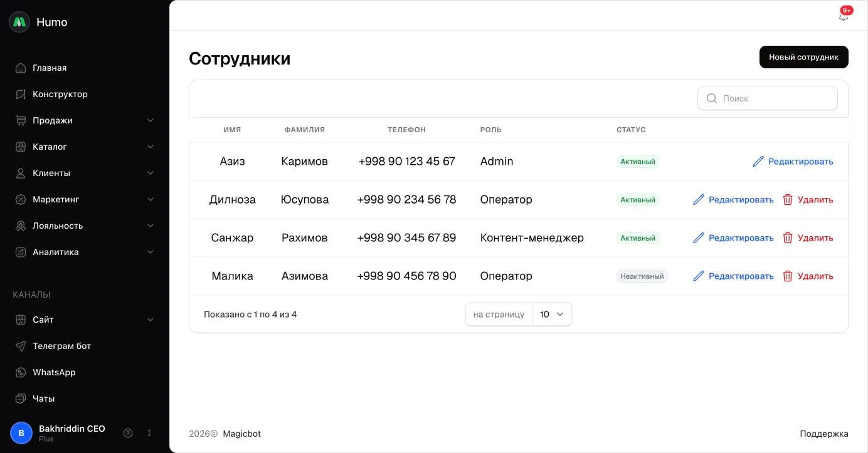
Task: Click the Контент-менеджер role cell
Action: [x=532, y=238]
